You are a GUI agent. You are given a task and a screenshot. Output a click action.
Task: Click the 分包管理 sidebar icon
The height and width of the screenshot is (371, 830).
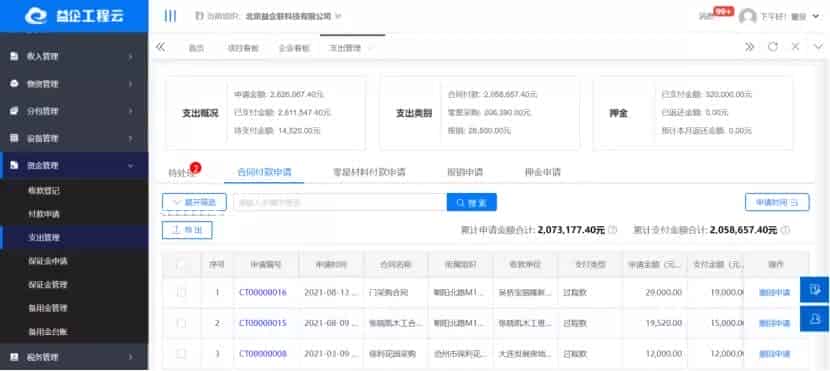click(15, 111)
